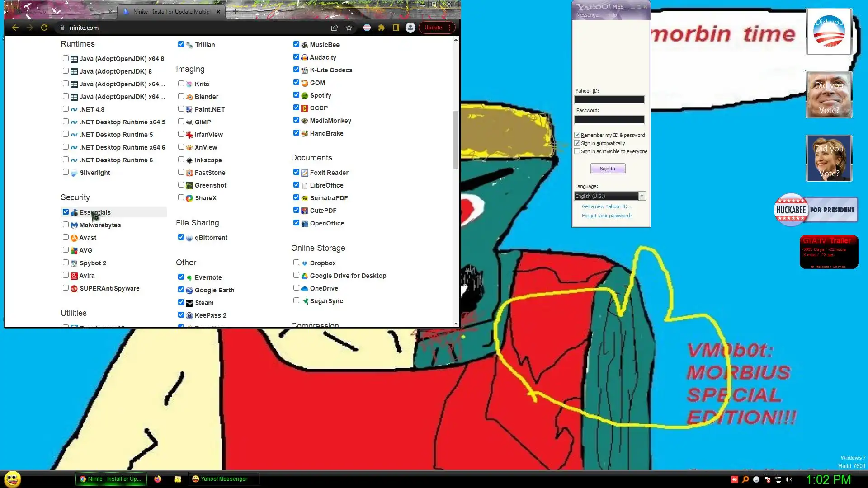Image resolution: width=868 pixels, height=488 pixels.
Task: Click the browser reload icon
Action: (x=44, y=28)
